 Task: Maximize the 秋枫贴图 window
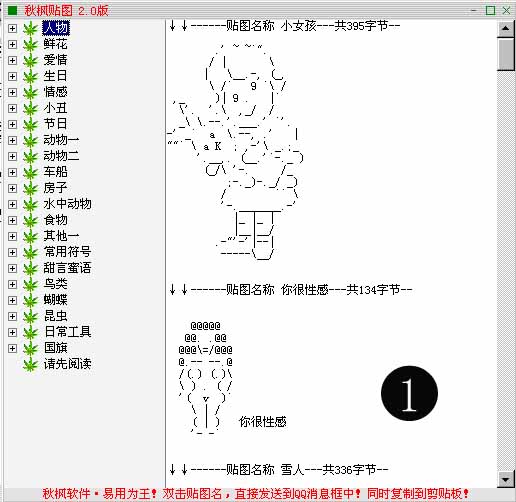coord(490,10)
